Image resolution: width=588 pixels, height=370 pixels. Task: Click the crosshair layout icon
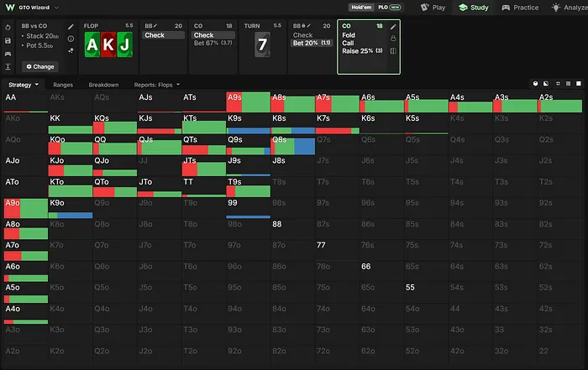(x=558, y=84)
